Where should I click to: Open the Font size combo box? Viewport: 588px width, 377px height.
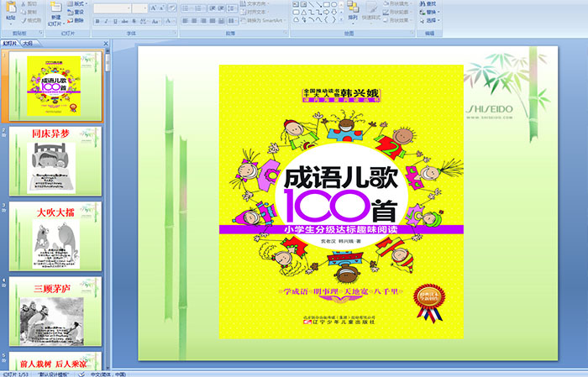coord(139,8)
